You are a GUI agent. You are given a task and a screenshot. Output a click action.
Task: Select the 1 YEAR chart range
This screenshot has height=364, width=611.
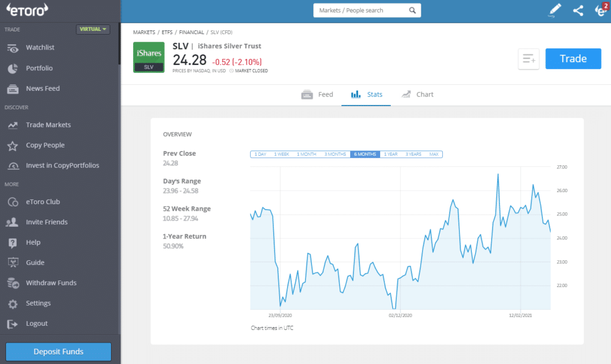coord(391,155)
